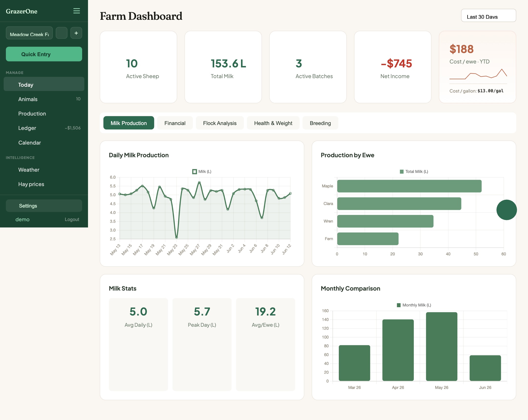Click the Settings button

(44, 206)
